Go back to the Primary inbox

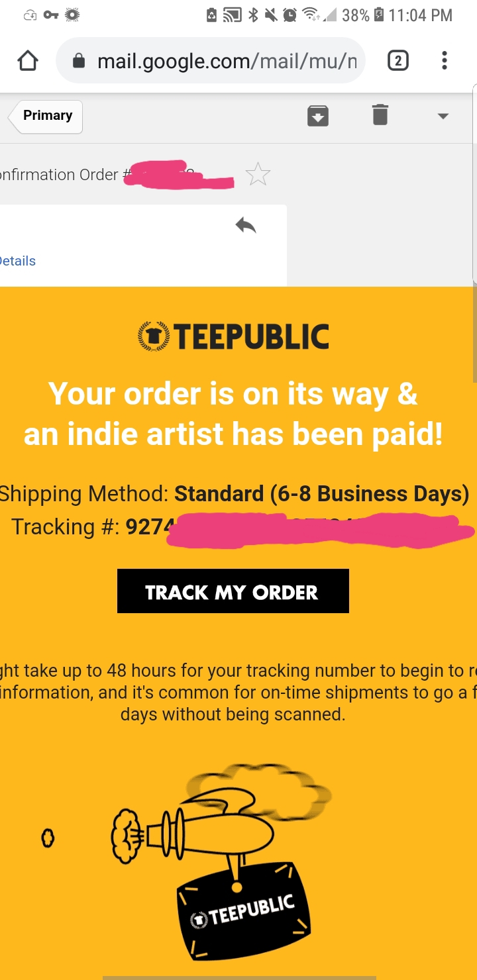coord(46,115)
